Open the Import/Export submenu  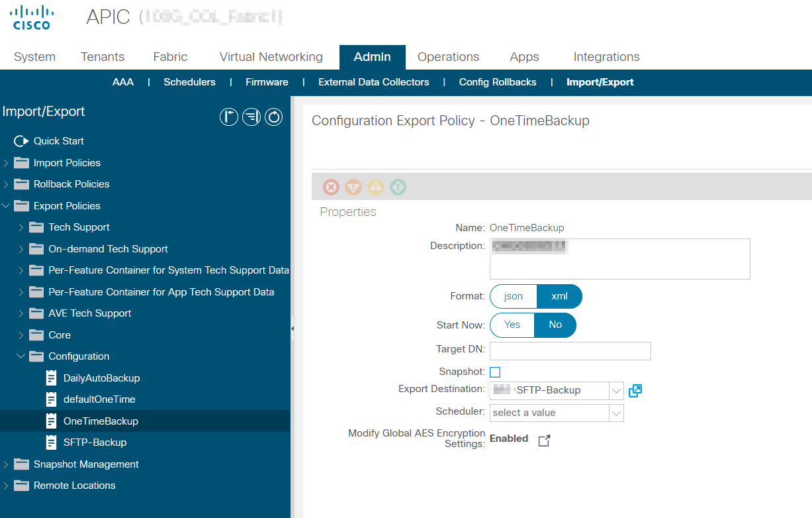coord(600,82)
